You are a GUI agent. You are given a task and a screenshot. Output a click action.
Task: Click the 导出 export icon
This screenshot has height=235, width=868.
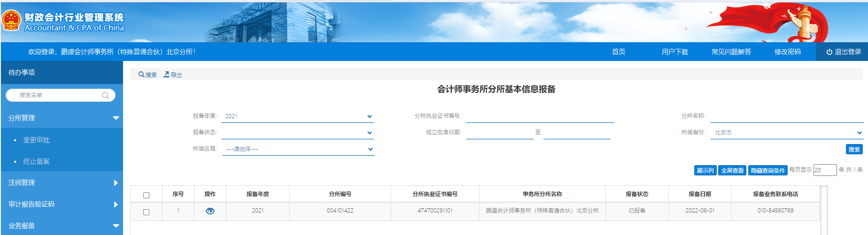click(166, 75)
